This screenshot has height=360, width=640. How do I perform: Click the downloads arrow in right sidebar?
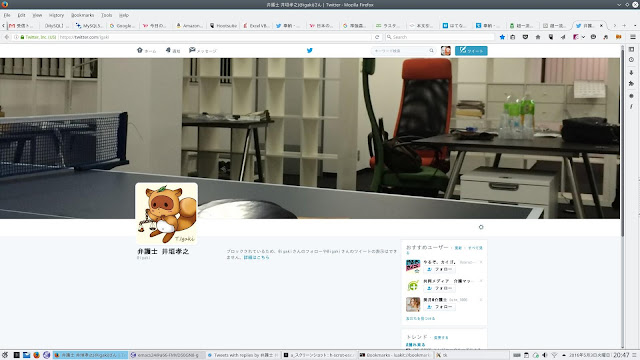(x=631, y=72)
